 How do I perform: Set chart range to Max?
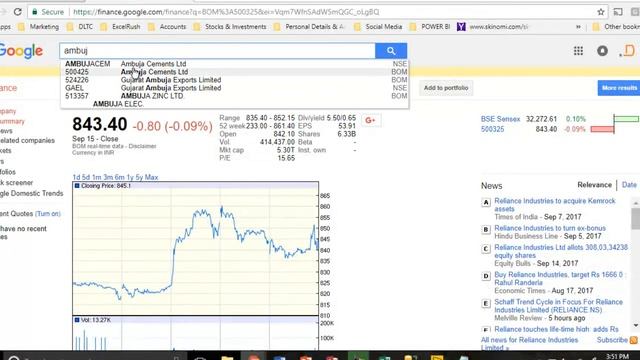click(x=151, y=177)
